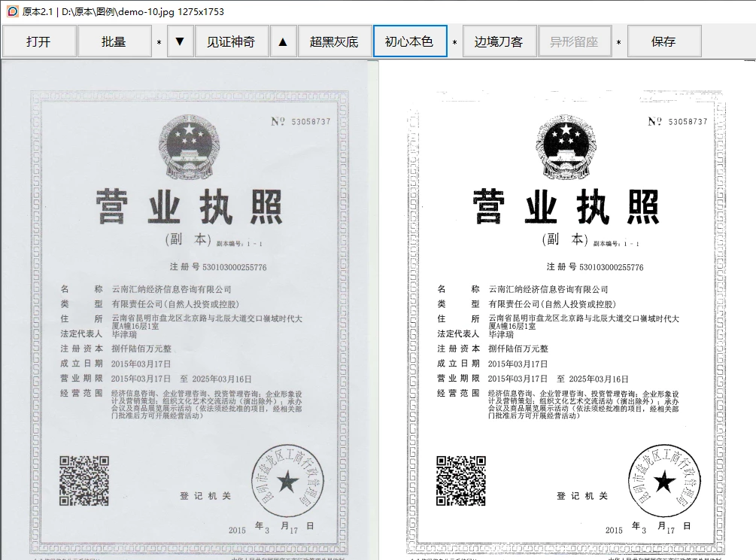756x560 pixels.
Task: Toggle the 初心本色 mode button
Action: click(x=410, y=41)
